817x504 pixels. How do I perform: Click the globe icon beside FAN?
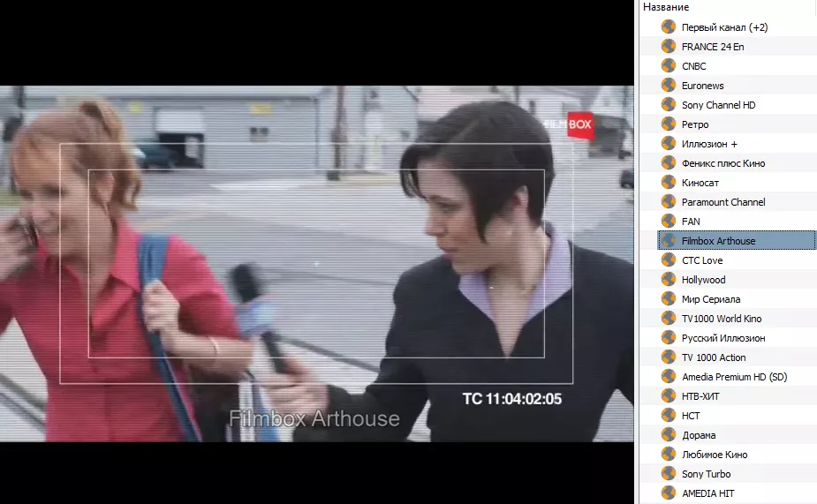point(669,221)
